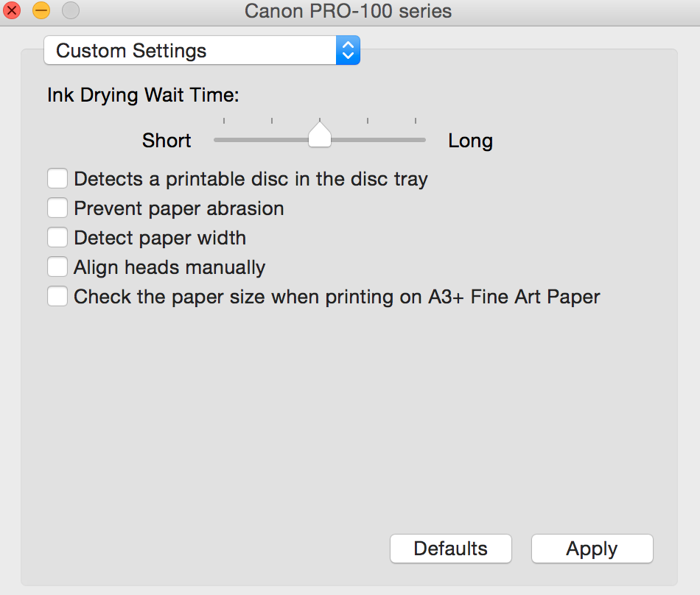The image size is (700, 595).
Task: Turn on Align heads manually
Action: pos(57,267)
